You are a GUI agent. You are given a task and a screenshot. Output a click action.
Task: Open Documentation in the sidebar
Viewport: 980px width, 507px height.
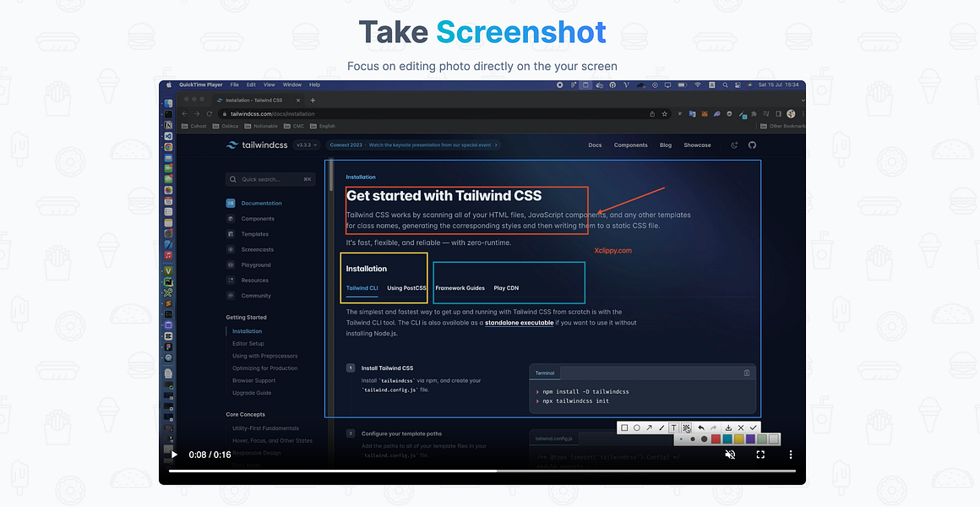[x=254, y=203]
